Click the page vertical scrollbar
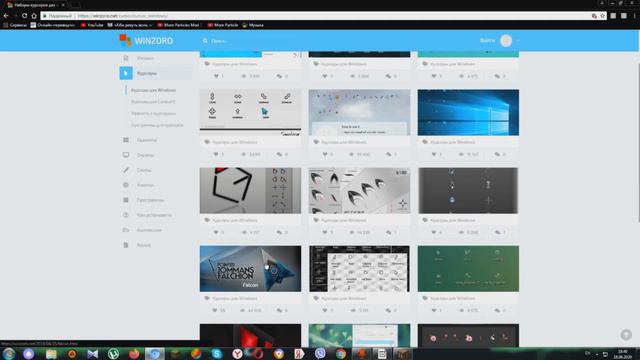This screenshot has width=640, height=360. coord(638,143)
